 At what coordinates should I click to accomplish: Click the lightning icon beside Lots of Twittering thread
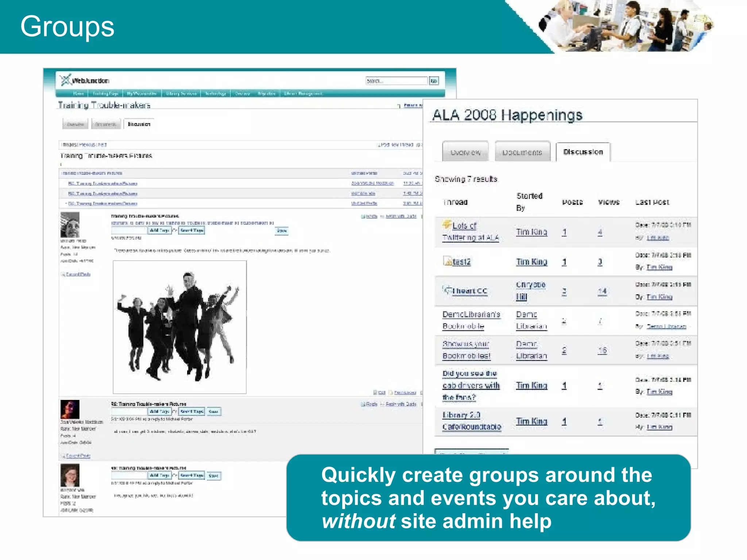[x=447, y=224]
